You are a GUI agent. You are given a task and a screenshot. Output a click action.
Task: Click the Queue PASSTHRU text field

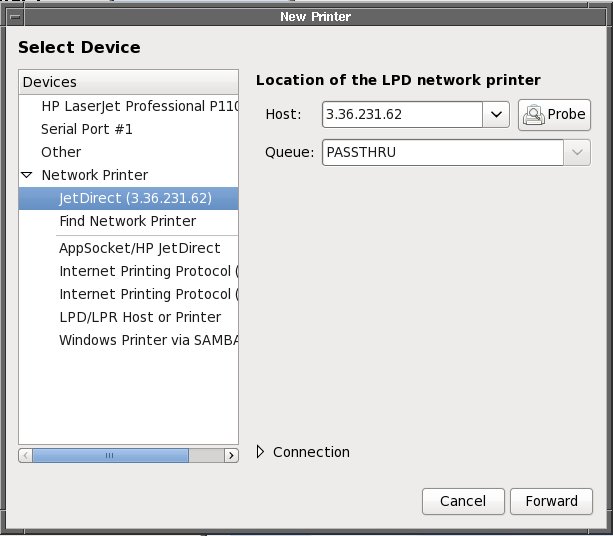441,152
